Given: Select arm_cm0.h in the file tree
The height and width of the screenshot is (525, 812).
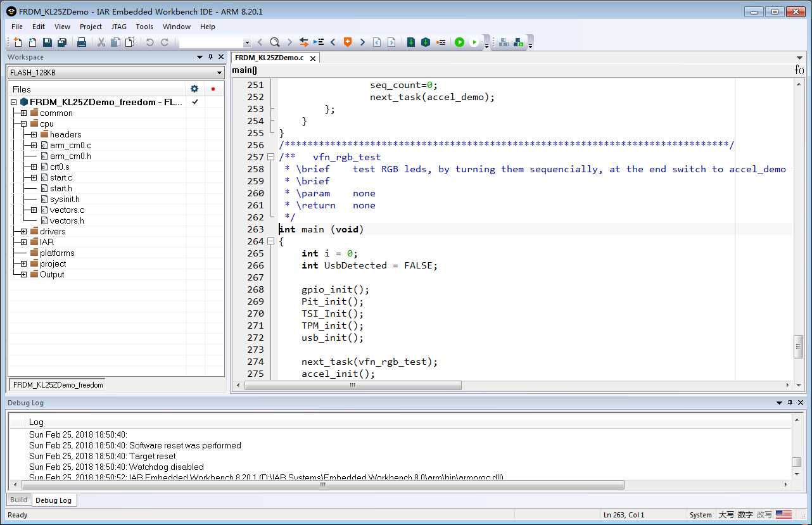Looking at the screenshot, I should (70, 156).
